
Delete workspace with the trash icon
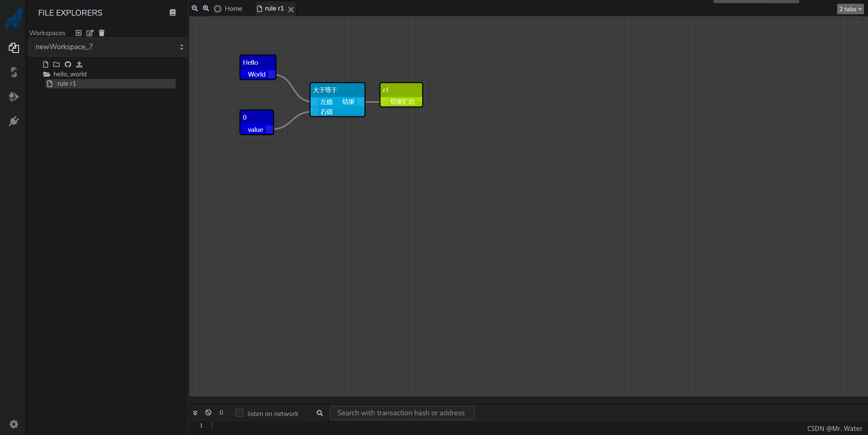pyautogui.click(x=102, y=33)
